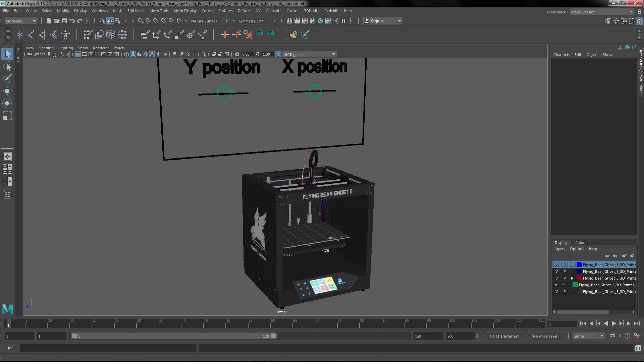Open the Redshift menu
The height and width of the screenshot is (362, 644).
(x=331, y=11)
